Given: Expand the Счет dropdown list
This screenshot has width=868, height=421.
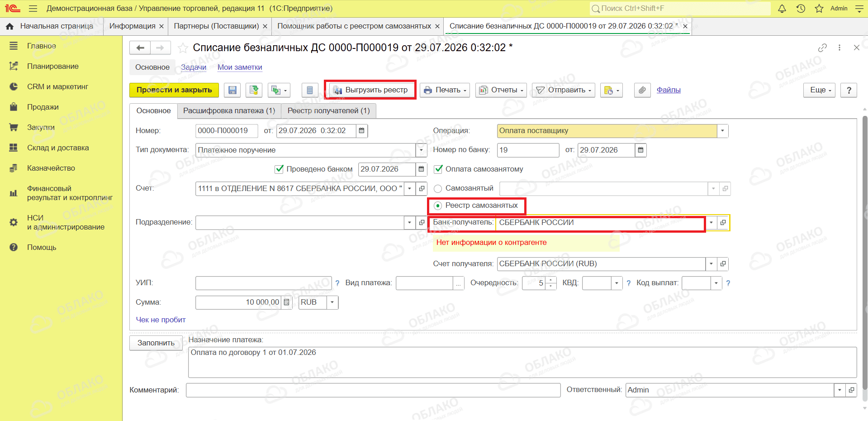Looking at the screenshot, I should (x=410, y=188).
